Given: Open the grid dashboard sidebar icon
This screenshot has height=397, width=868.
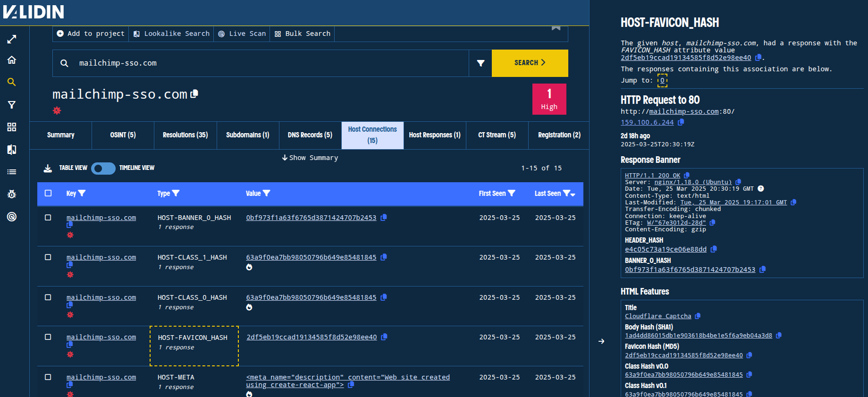Looking at the screenshot, I should coord(12,127).
